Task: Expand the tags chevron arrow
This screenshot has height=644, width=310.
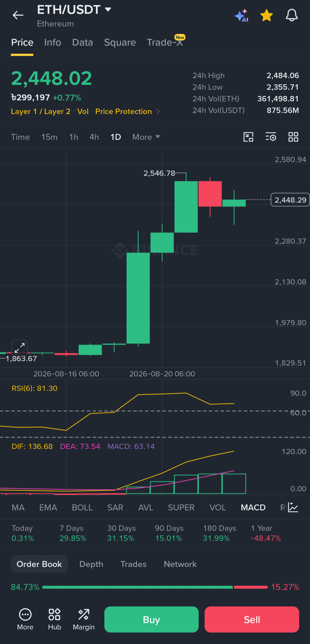Action: click(x=158, y=112)
